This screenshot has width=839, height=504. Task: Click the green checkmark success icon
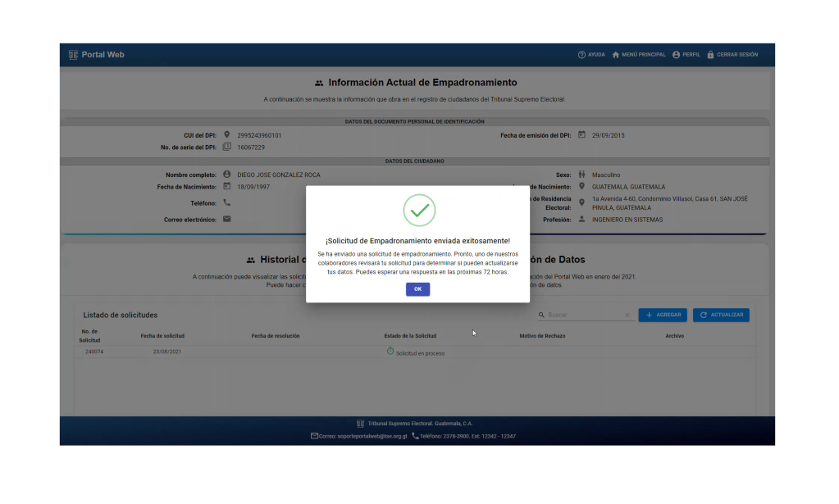coord(419,211)
